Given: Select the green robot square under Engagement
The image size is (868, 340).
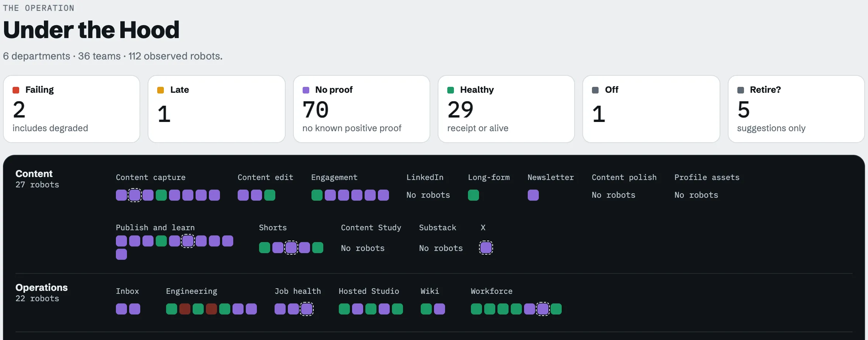Looking at the screenshot, I should pyautogui.click(x=317, y=195).
